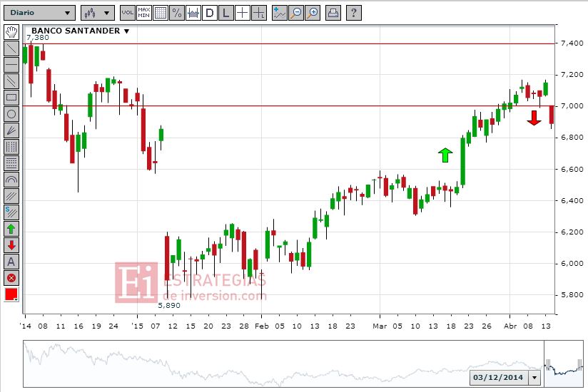
Task: Toggle the L scale button
Action: click(225, 13)
